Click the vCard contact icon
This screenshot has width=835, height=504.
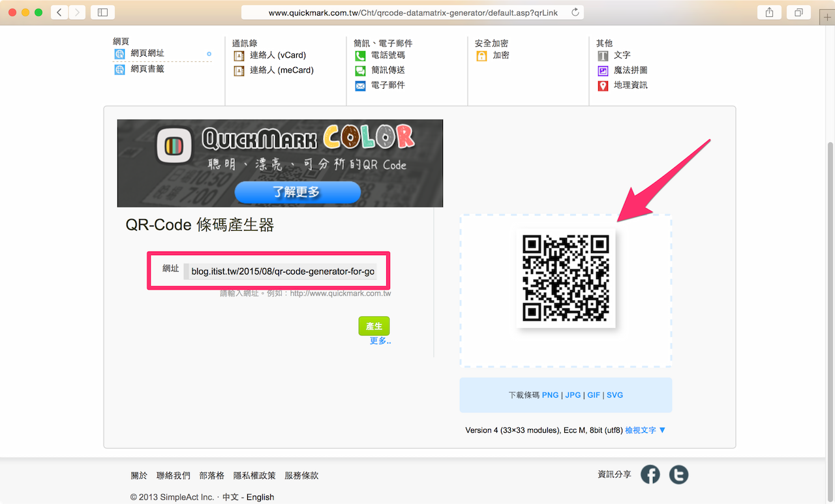[239, 55]
